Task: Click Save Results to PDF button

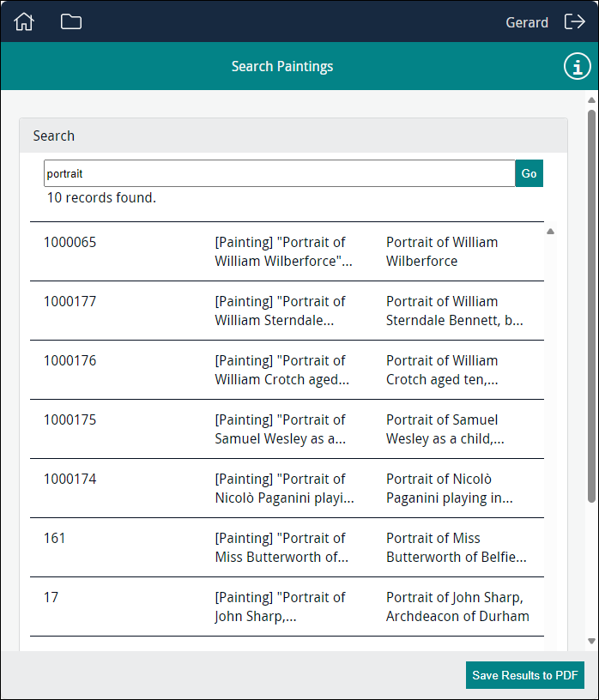Action: tap(524, 675)
